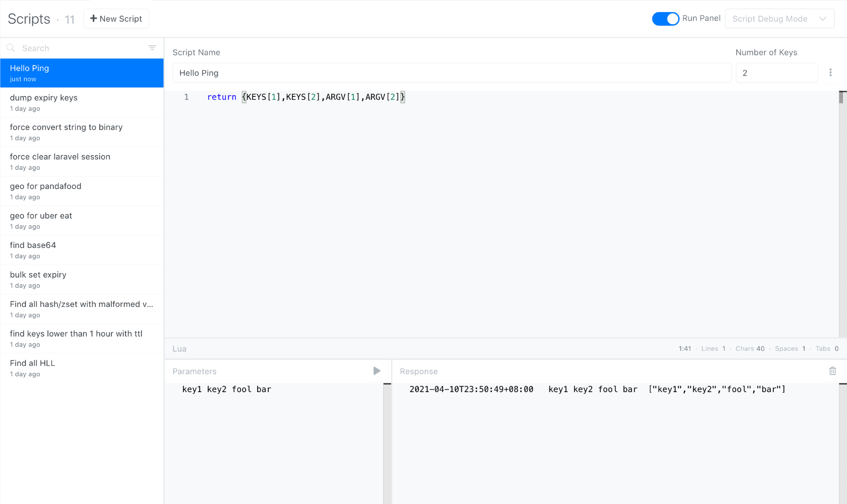Viewport: 847px width, 504px height.
Task: Open 'force convert string to binary' script
Action: point(82,132)
